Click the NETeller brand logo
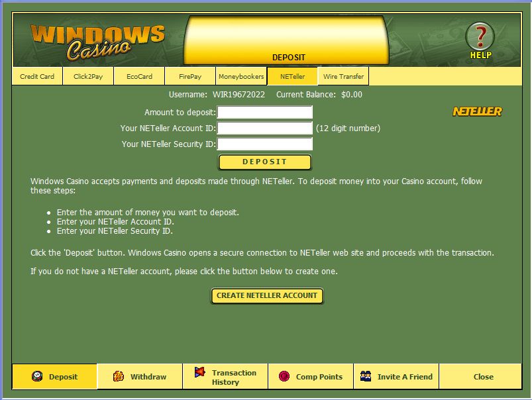The height and width of the screenshot is (400, 532). pos(478,111)
